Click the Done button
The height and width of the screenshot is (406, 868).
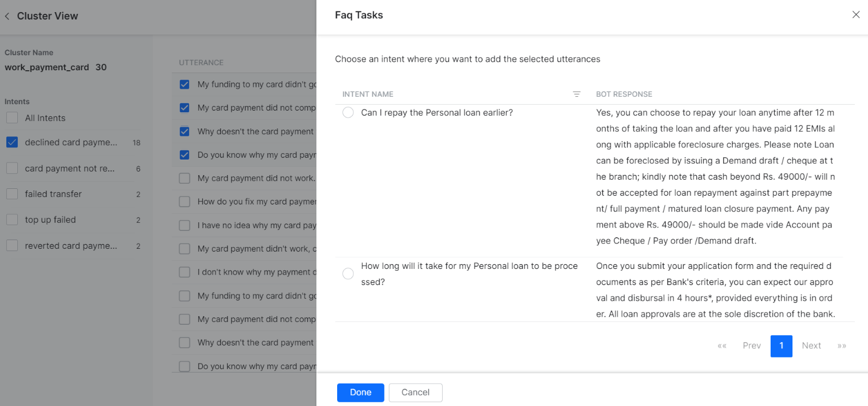360,392
